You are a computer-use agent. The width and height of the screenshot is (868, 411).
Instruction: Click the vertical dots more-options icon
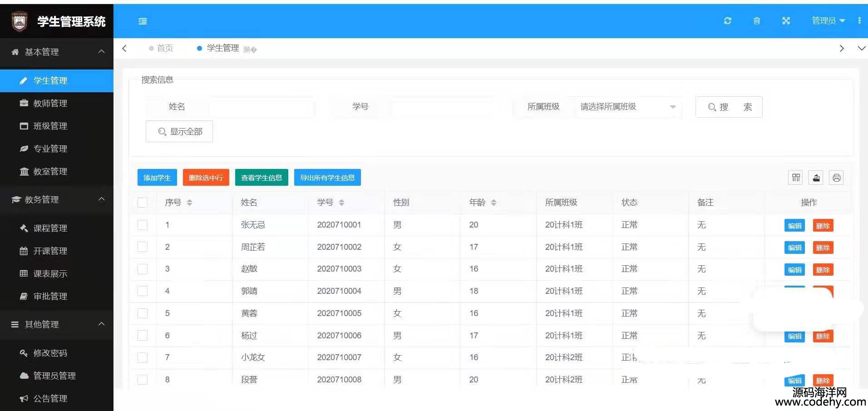(x=859, y=21)
